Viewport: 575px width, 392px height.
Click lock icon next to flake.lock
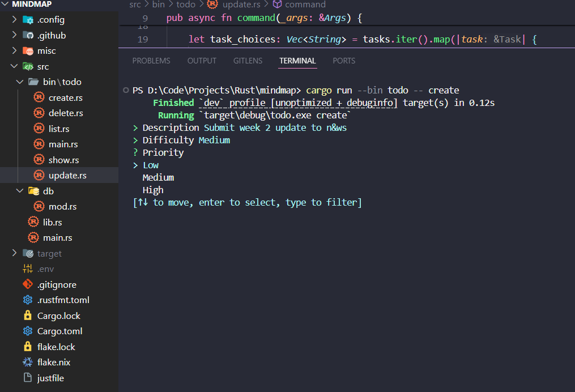tap(28, 347)
